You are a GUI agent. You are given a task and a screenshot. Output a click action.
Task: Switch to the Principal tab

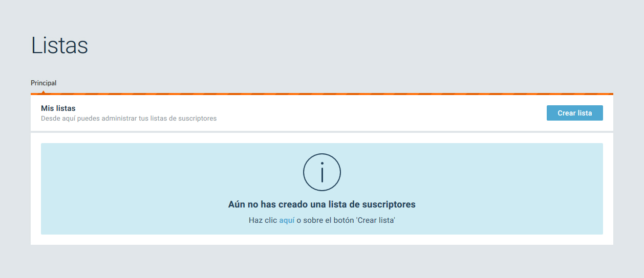tap(44, 83)
